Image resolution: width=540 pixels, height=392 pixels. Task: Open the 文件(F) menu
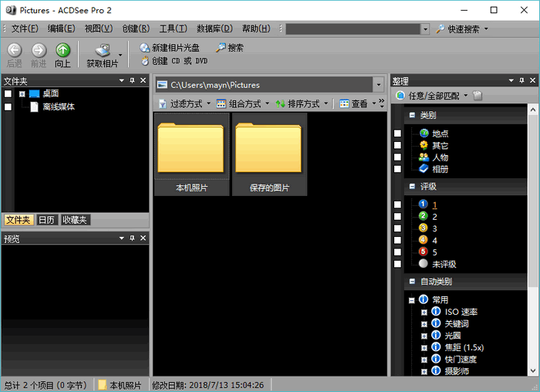pyautogui.click(x=25, y=29)
